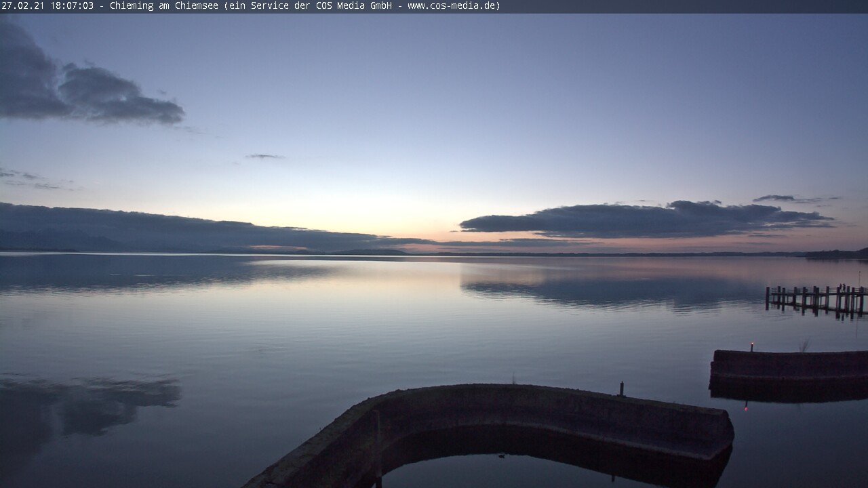Click the long dark cloud above right horizon

click(x=644, y=219)
